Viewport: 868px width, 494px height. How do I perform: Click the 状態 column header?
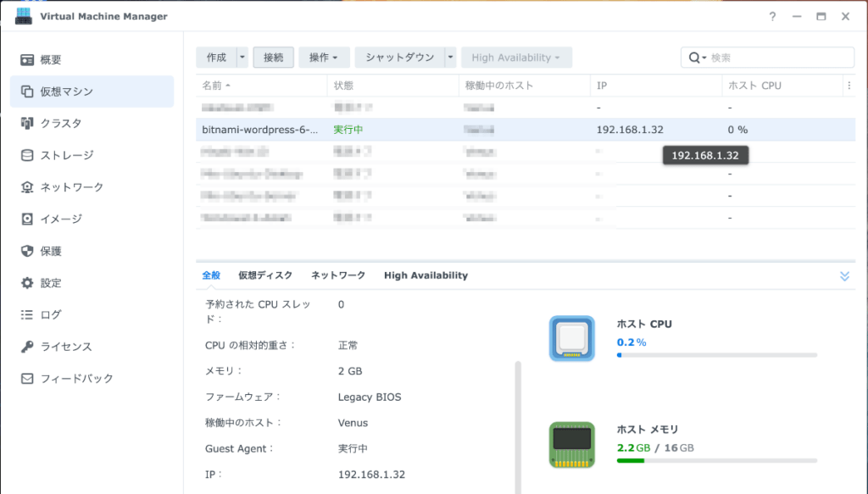point(392,86)
